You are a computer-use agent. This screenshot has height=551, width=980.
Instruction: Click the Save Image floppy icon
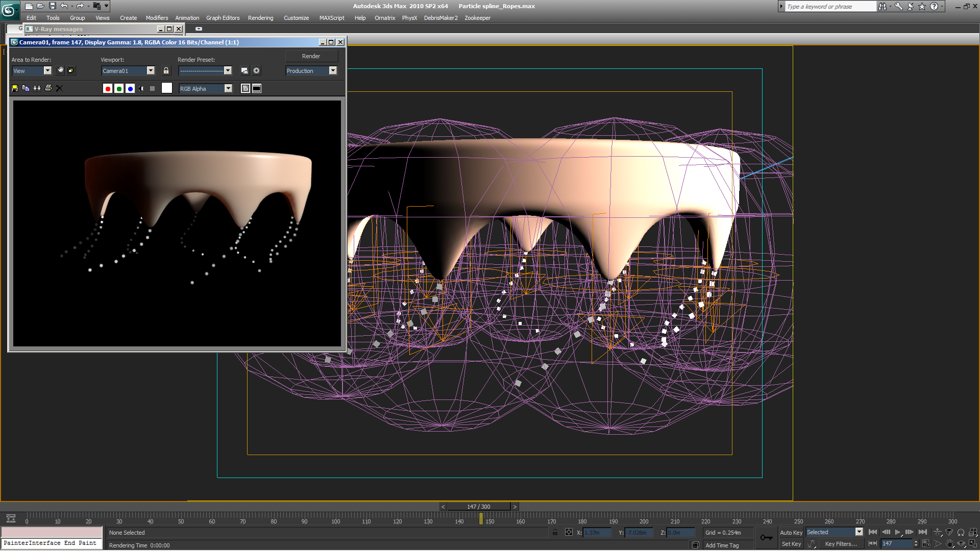(15, 88)
